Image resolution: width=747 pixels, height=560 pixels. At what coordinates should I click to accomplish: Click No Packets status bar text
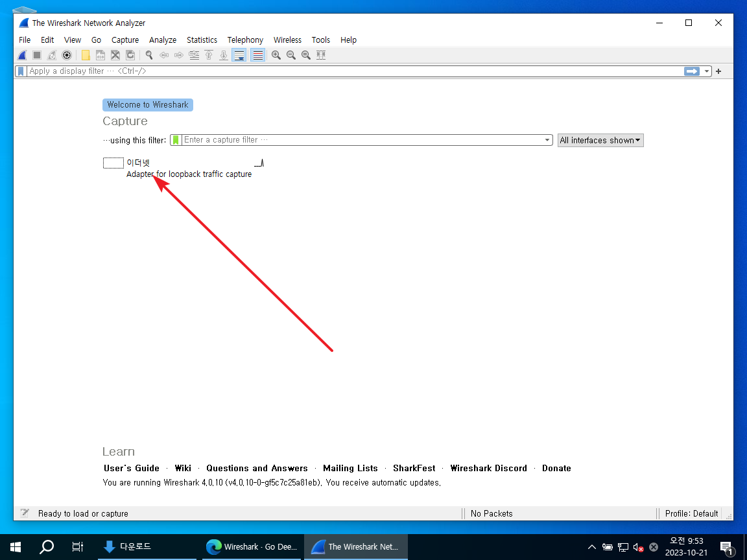(x=492, y=513)
